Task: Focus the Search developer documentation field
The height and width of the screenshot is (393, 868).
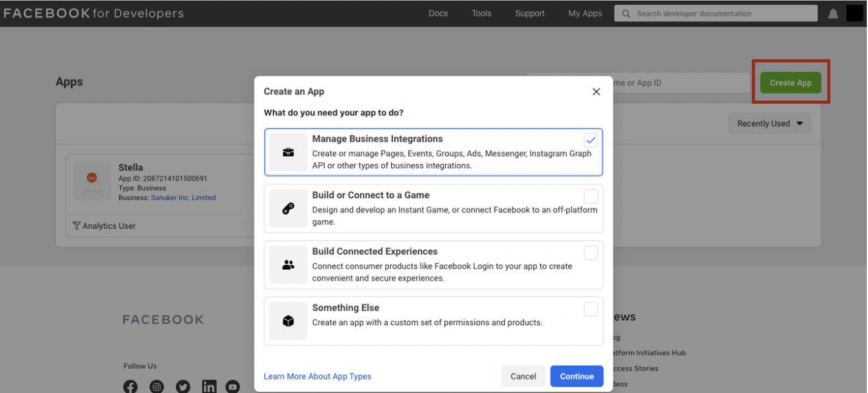Action: pyautogui.click(x=715, y=13)
